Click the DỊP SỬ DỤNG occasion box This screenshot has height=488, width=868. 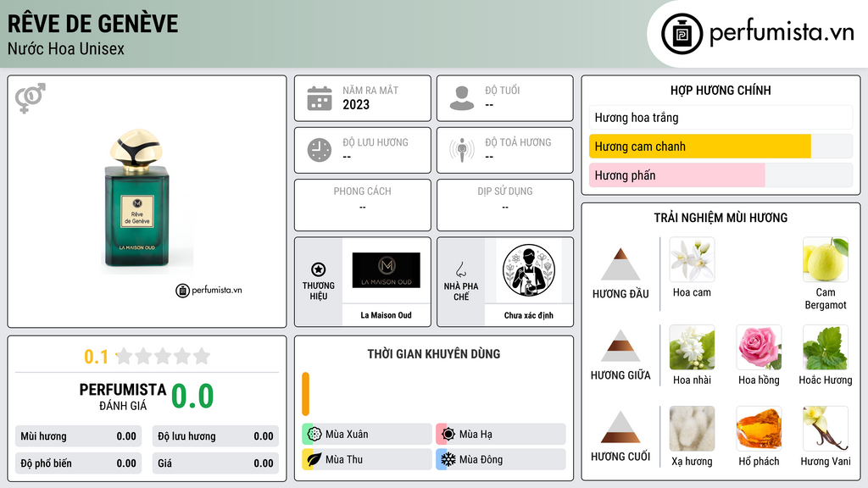[x=505, y=205]
